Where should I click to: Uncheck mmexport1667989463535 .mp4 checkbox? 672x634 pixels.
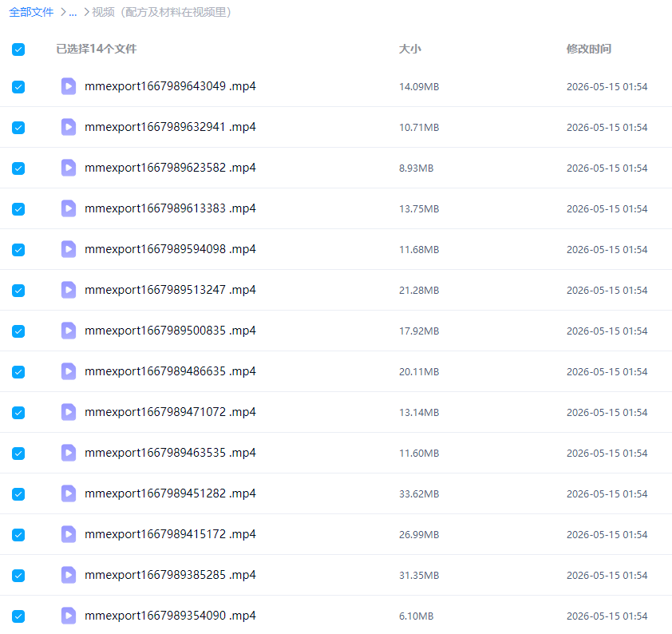pos(18,454)
